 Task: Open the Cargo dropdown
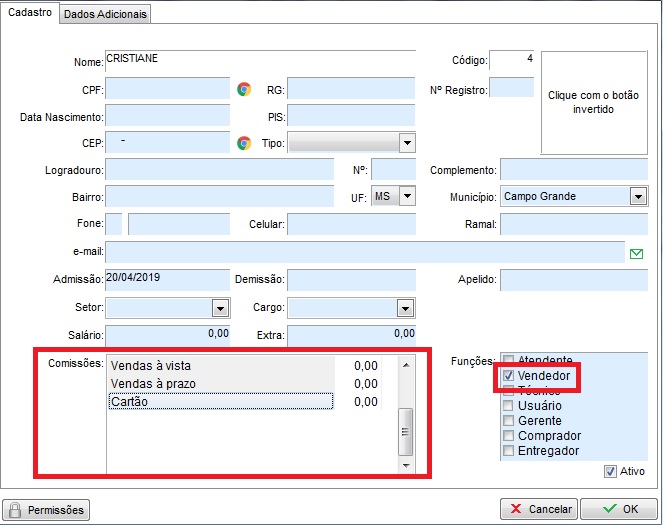point(404,308)
